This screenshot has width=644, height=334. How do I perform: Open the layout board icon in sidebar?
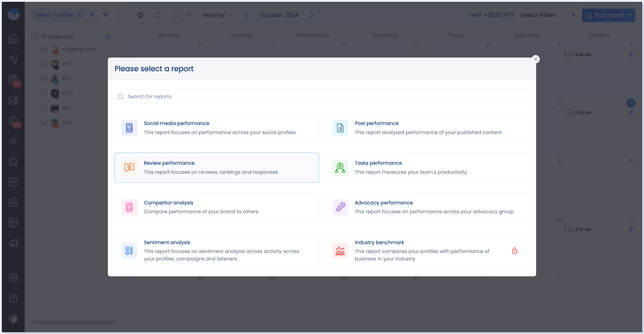click(13, 223)
